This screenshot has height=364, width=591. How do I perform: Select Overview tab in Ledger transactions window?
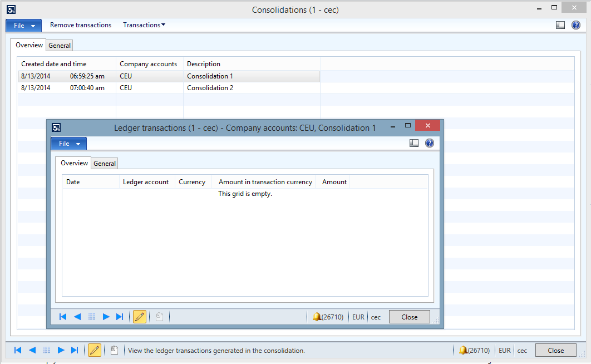click(x=73, y=163)
